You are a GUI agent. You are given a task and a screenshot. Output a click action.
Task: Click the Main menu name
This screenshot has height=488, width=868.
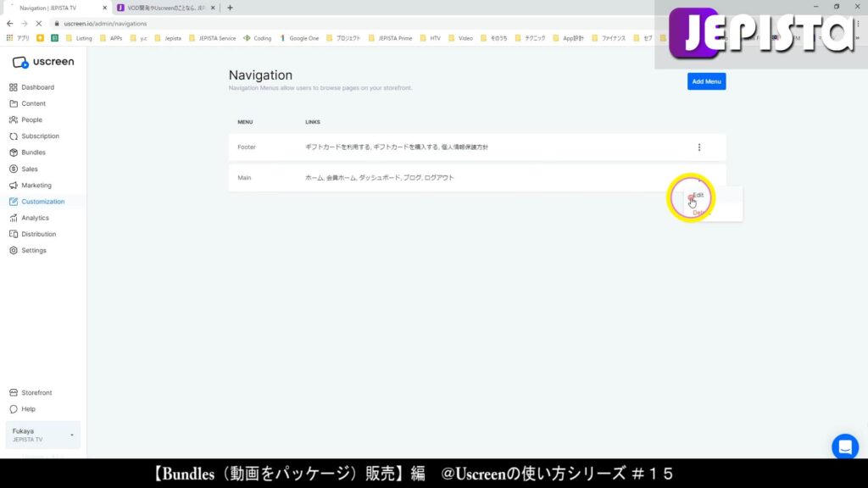pos(244,178)
